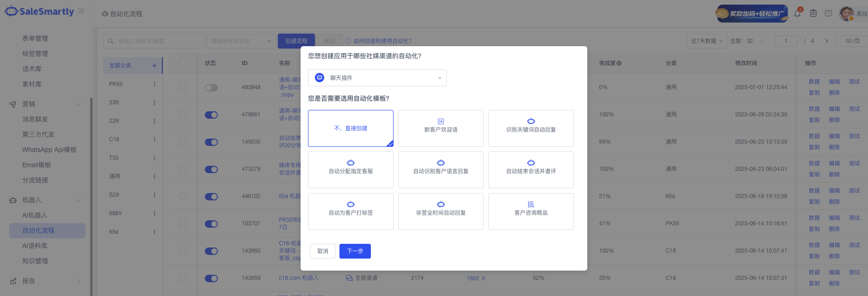This screenshot has height=296, width=868.
Task: Click 删除 link for flow 143959
Action: 834,284
